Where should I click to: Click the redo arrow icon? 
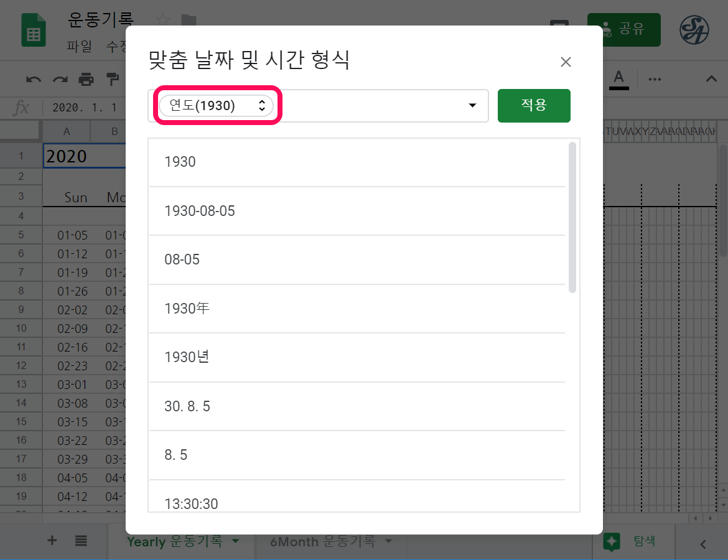tap(60, 79)
